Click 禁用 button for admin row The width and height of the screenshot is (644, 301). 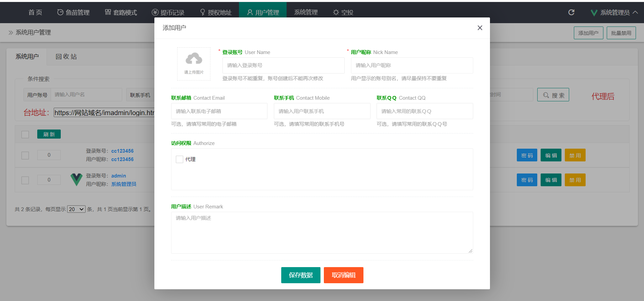(575, 180)
